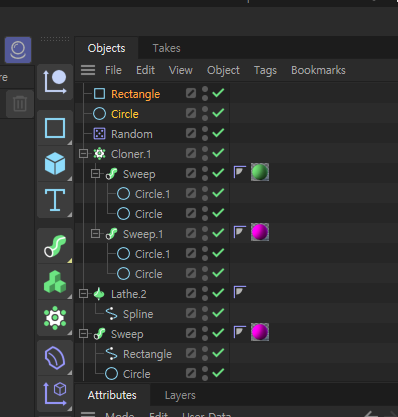This screenshot has height=417, width=398.
Task: Collapse the Sweep under Cloner.1
Action: tap(95, 174)
